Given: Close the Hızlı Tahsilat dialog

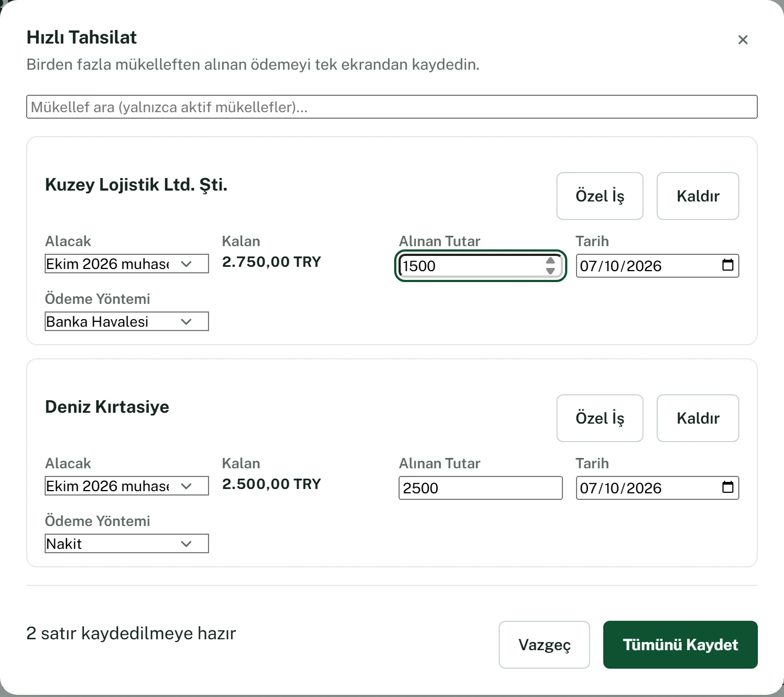Looking at the screenshot, I should 743,40.
